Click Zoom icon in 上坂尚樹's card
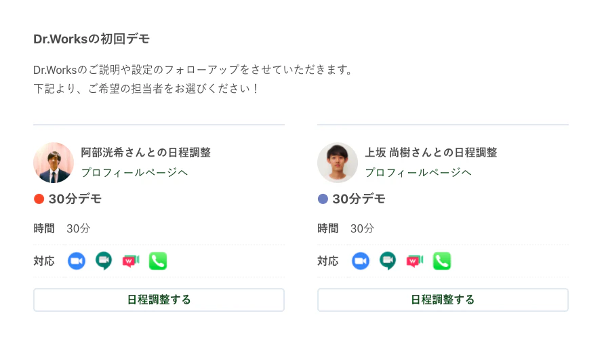604x364 pixels. (361, 261)
